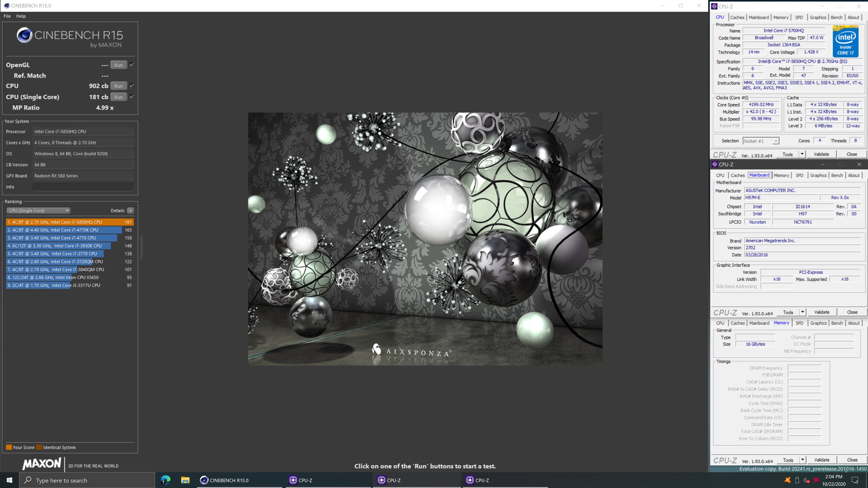This screenshot has height=488, width=868.
Task: Open Socket #1 selection dropdown
Action: (761, 141)
